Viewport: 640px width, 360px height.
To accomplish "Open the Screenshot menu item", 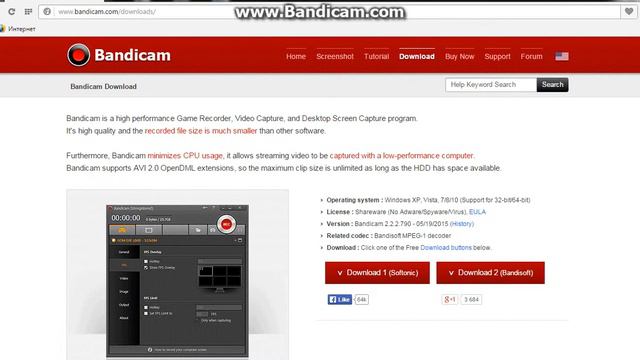I will pyautogui.click(x=335, y=56).
